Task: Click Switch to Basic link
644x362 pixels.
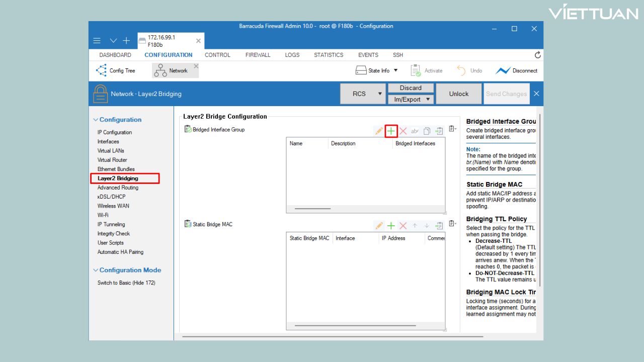Action: pos(126,283)
